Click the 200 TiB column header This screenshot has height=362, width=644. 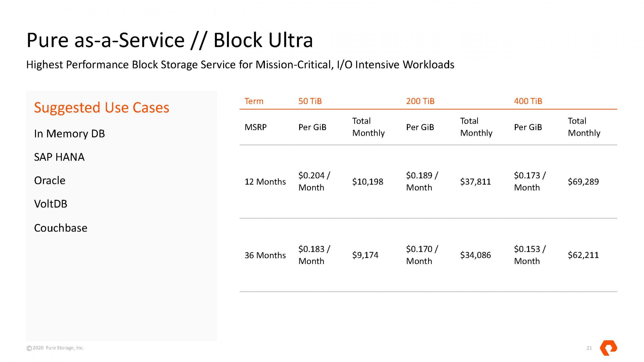[420, 101]
